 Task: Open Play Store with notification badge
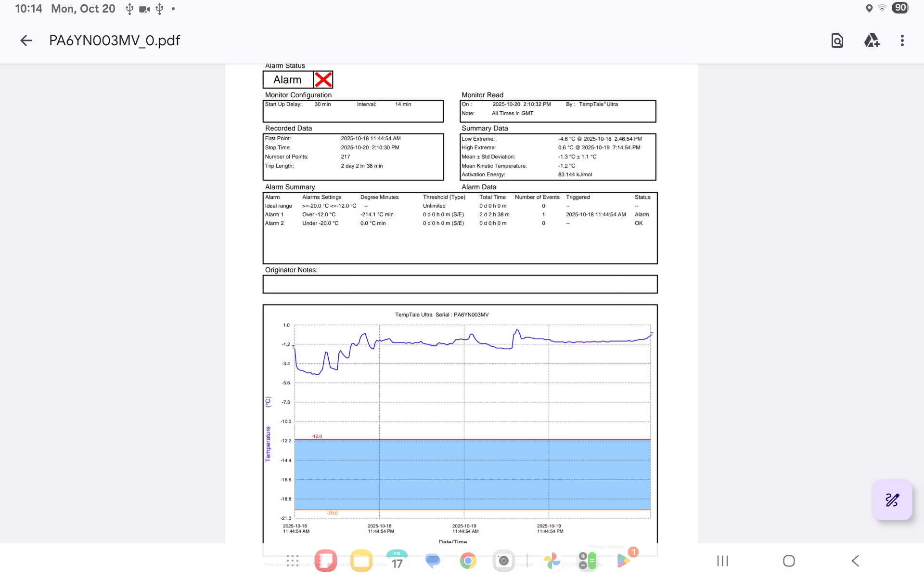(623, 561)
